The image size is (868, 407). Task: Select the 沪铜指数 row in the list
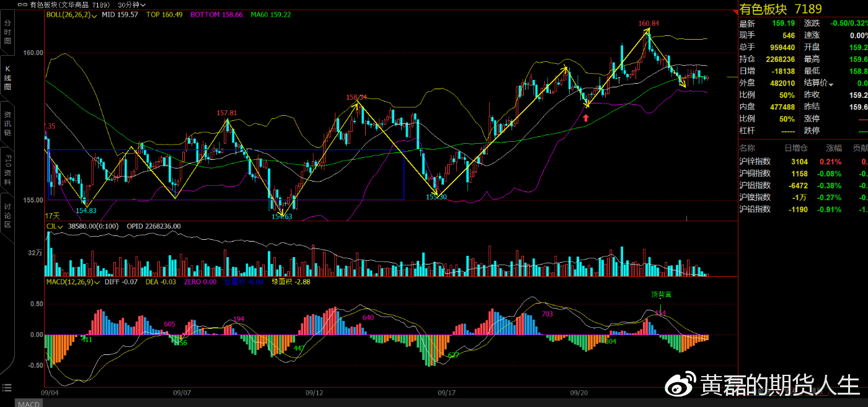point(755,173)
